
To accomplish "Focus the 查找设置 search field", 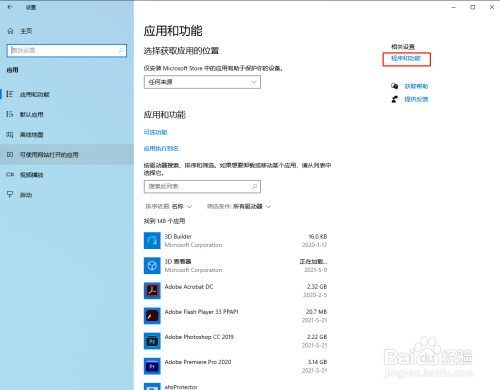I will [x=67, y=50].
